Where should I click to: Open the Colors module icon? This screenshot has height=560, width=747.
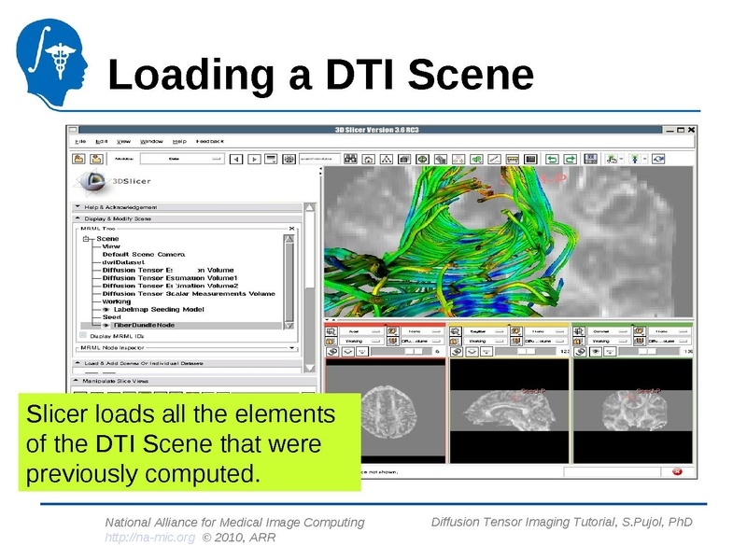[530, 159]
